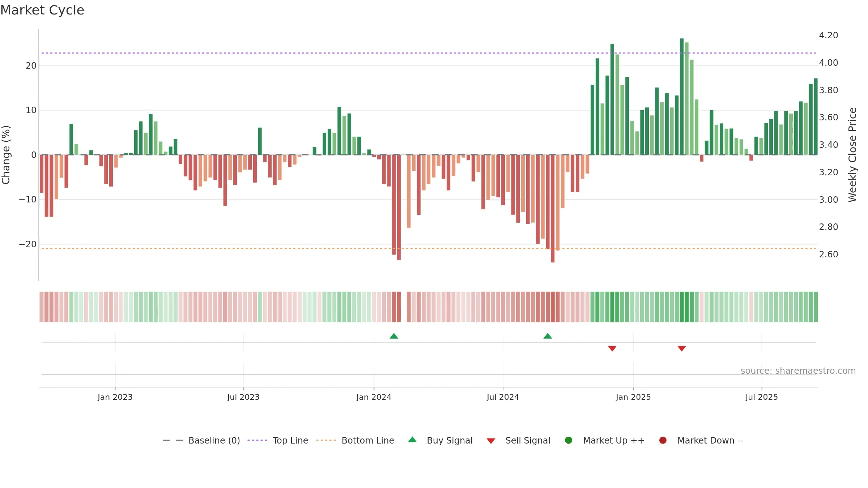Screen dimensions: 868x488
Task: Click the purple Top Line dash sample
Action: coord(257,440)
